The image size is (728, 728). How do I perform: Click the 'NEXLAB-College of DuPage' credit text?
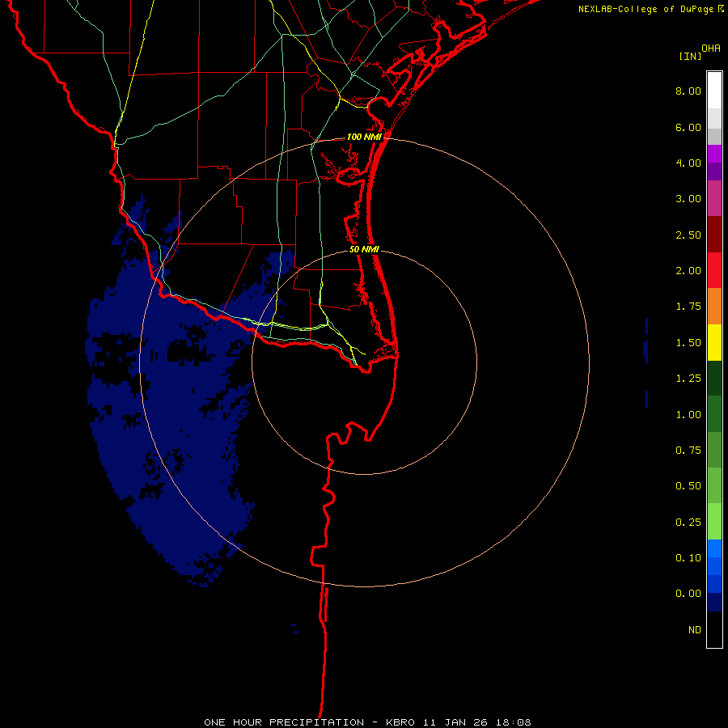click(647, 9)
